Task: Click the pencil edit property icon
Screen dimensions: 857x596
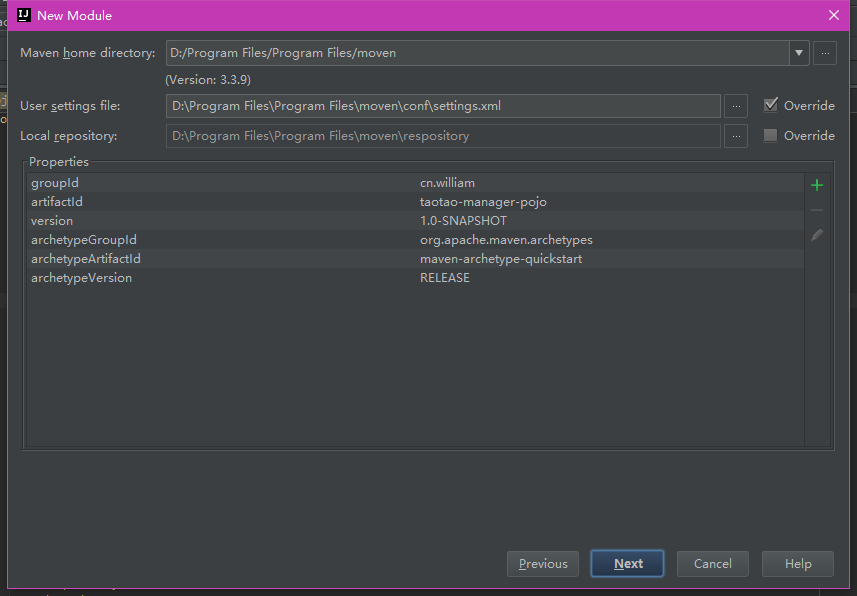Action: click(x=817, y=235)
